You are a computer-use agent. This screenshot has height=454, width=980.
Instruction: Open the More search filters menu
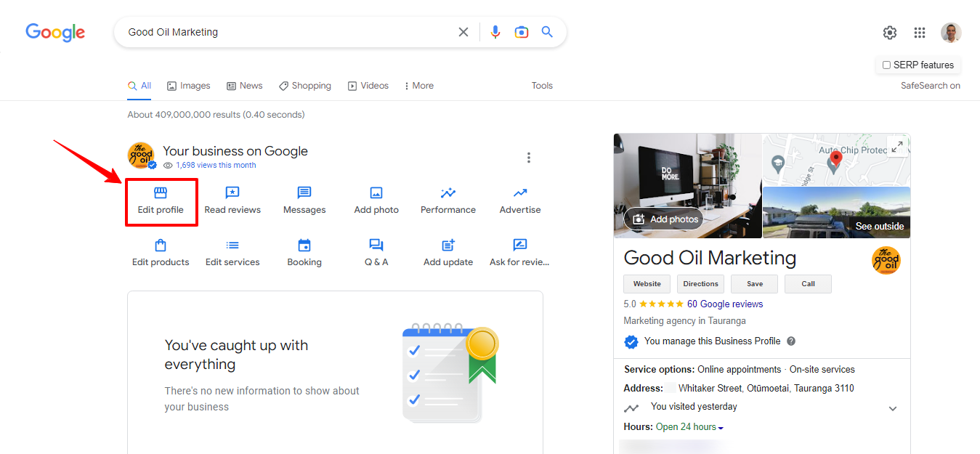[x=418, y=86]
